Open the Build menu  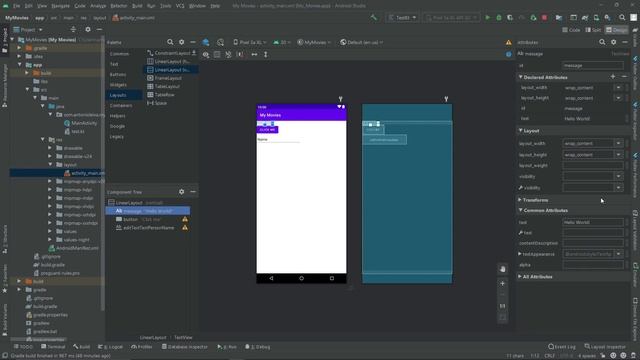pos(137,6)
